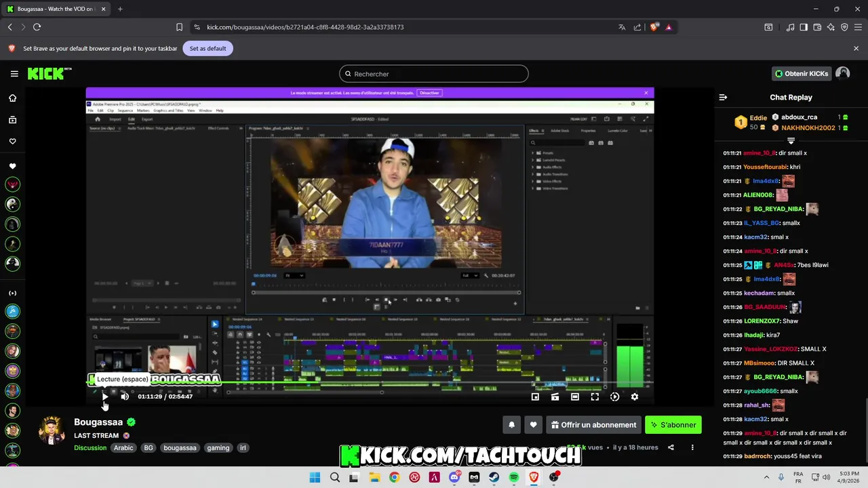Open the Browse sidebar icon

point(12,120)
